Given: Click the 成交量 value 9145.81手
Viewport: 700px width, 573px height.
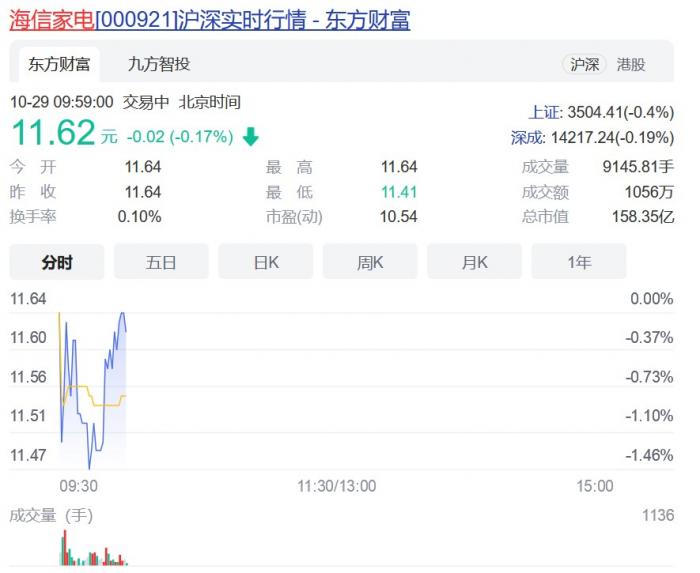Looking at the screenshot, I should tap(638, 167).
